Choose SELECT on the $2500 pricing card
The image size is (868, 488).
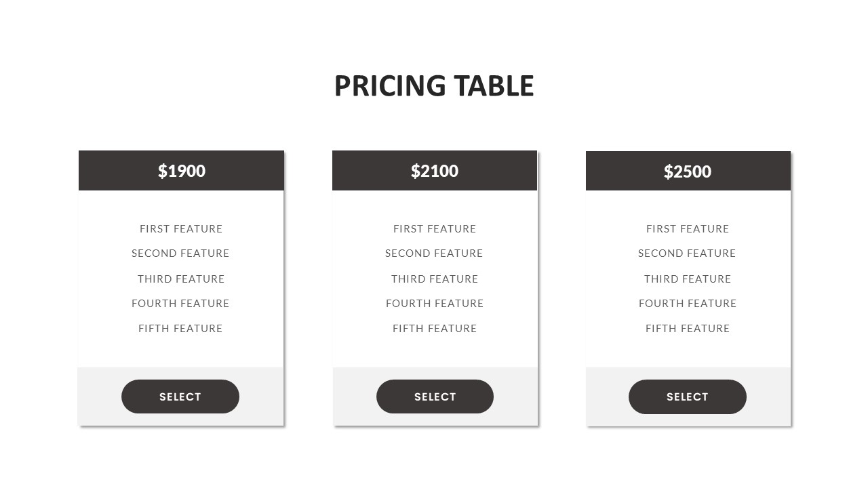(x=687, y=397)
